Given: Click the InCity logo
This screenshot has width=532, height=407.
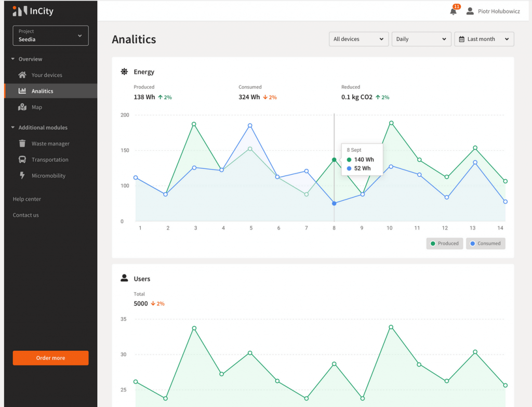Looking at the screenshot, I should tap(33, 11).
